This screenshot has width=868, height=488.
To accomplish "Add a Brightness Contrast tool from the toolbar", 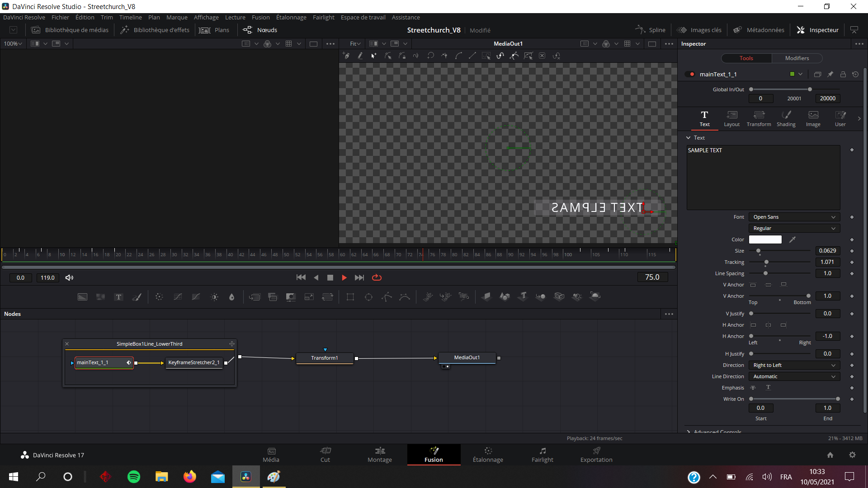I will click(214, 297).
